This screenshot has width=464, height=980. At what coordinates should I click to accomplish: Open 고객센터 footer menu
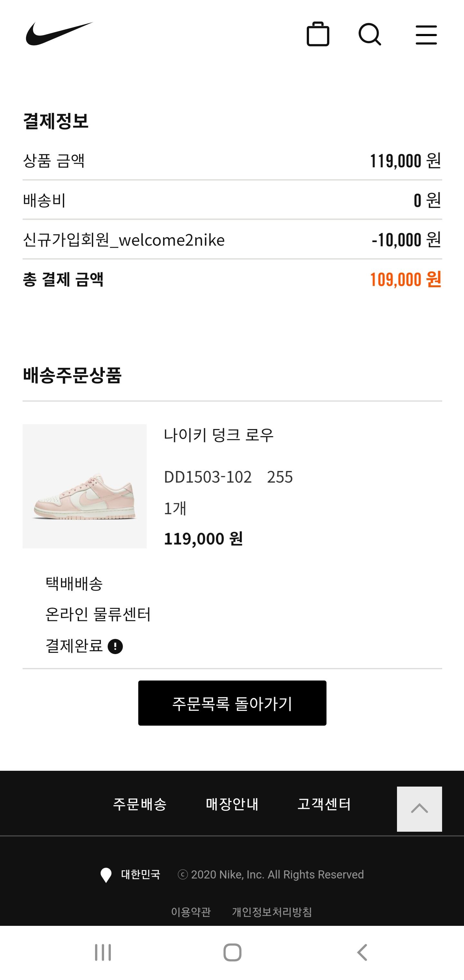click(x=324, y=804)
